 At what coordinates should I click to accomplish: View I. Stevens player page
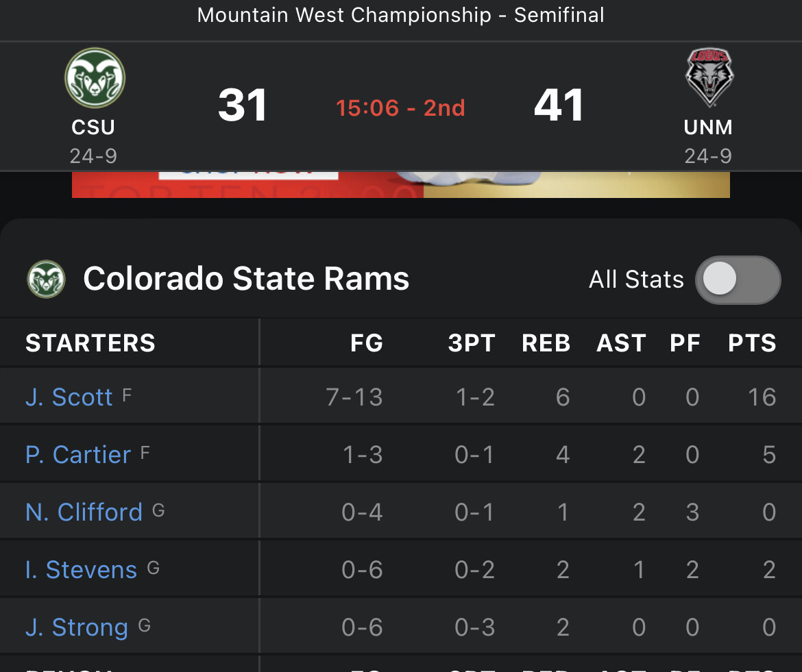(x=81, y=570)
